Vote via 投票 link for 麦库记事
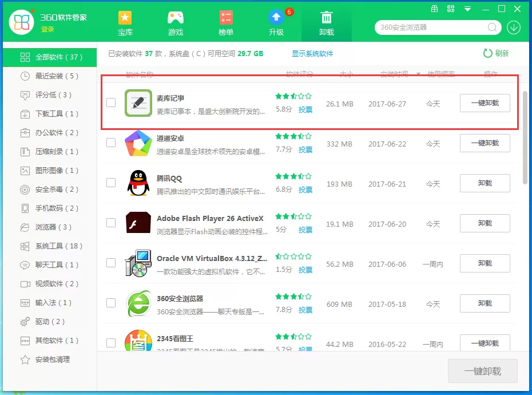532x395 pixels. click(305, 110)
